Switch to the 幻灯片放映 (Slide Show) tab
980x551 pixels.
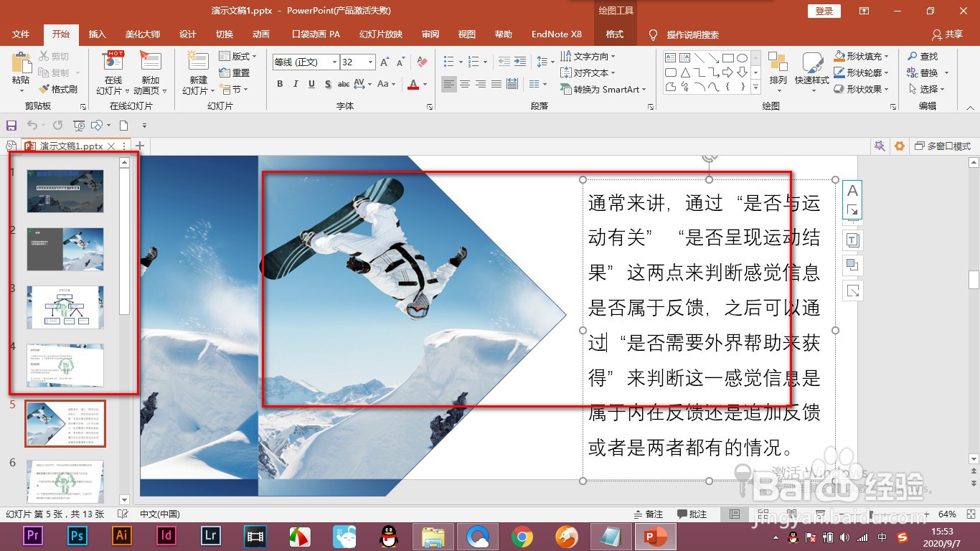pos(381,34)
